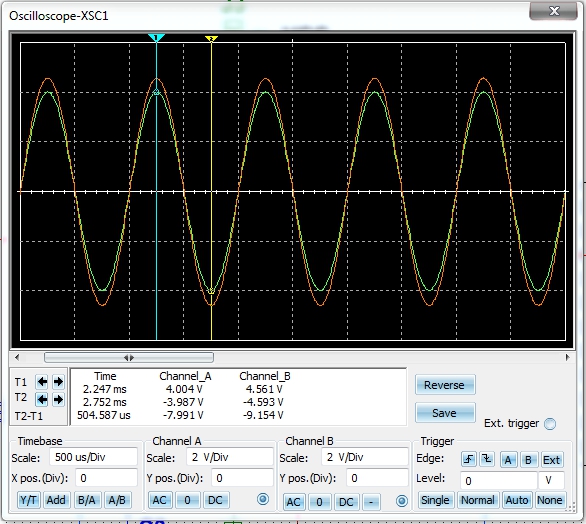Click the Reverse button
The image size is (586, 524).
click(445, 385)
